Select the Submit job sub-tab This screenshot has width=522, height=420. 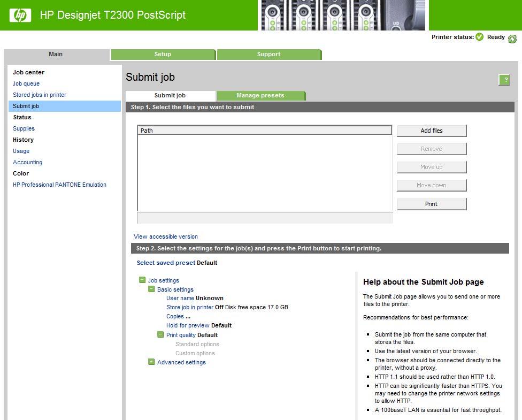170,96
